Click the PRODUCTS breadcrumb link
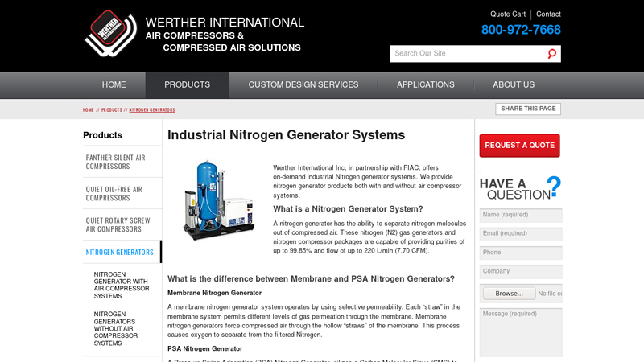 click(x=111, y=110)
